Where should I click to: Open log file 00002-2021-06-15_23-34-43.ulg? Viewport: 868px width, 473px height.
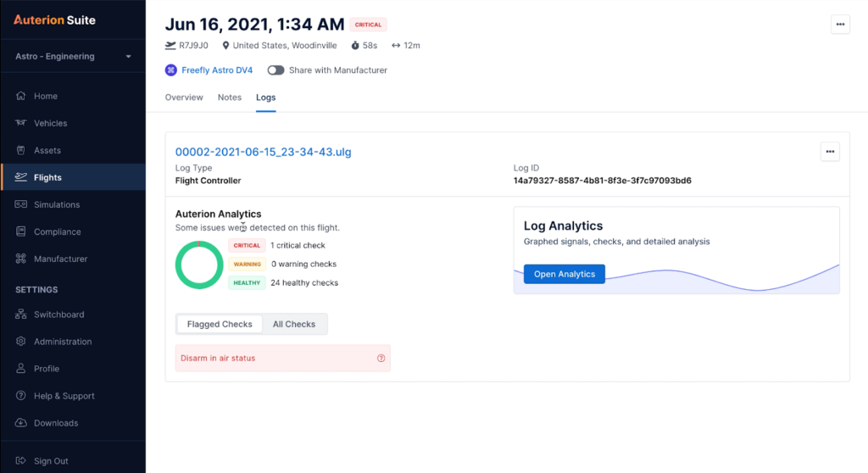[263, 152]
